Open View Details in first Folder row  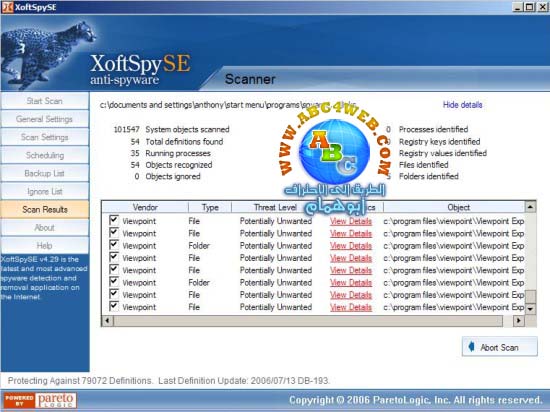click(x=351, y=246)
